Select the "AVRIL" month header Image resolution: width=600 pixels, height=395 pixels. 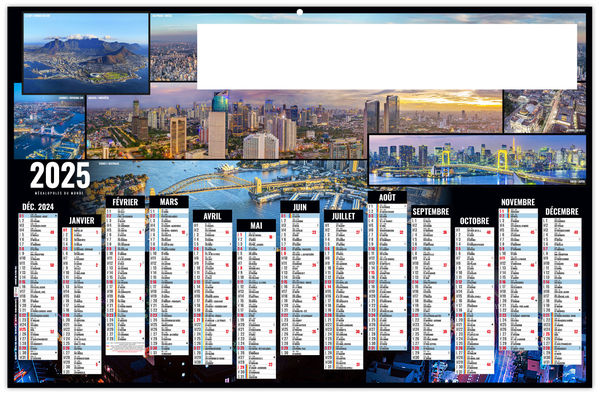tap(212, 216)
